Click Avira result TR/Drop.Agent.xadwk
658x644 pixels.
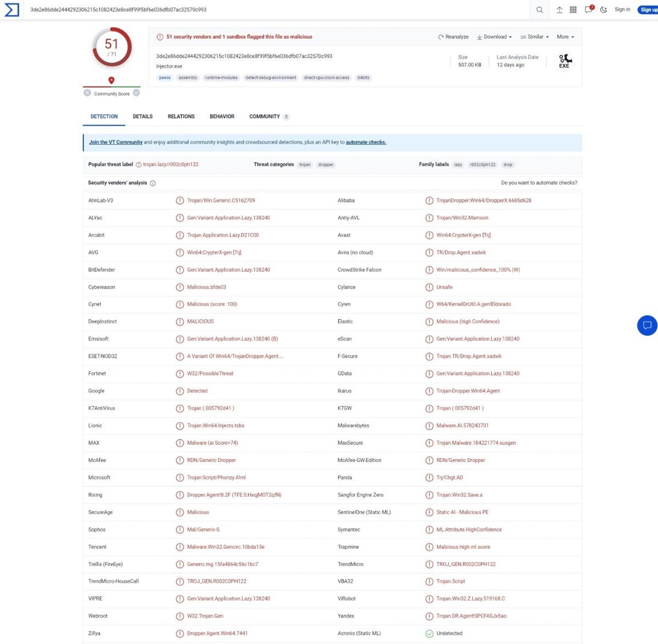coord(461,252)
